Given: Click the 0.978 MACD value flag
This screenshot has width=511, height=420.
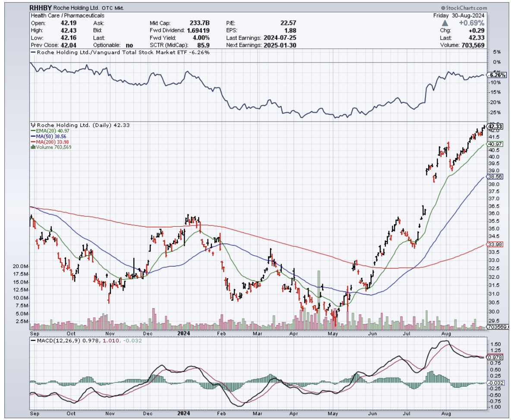Looking at the screenshot, I should coord(494,357).
